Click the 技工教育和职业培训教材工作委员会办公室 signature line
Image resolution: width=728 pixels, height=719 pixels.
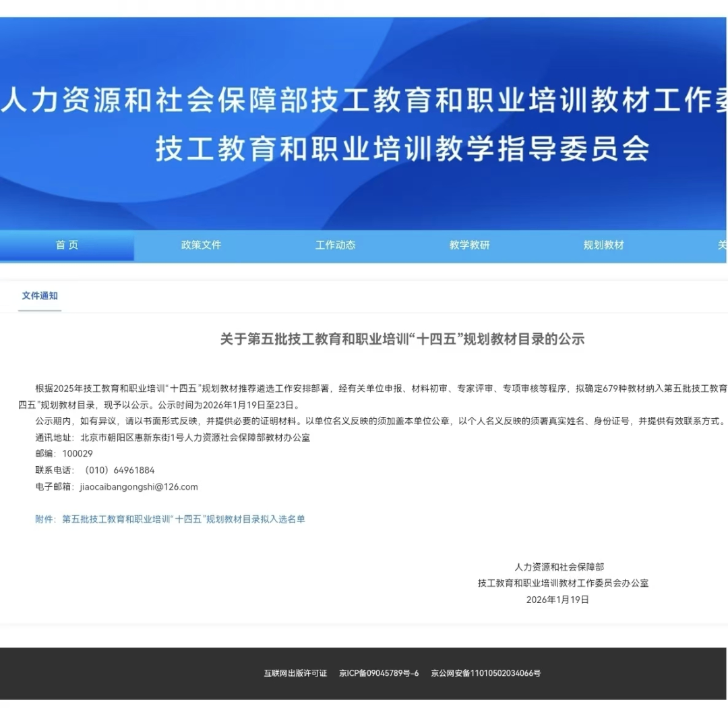click(x=563, y=583)
